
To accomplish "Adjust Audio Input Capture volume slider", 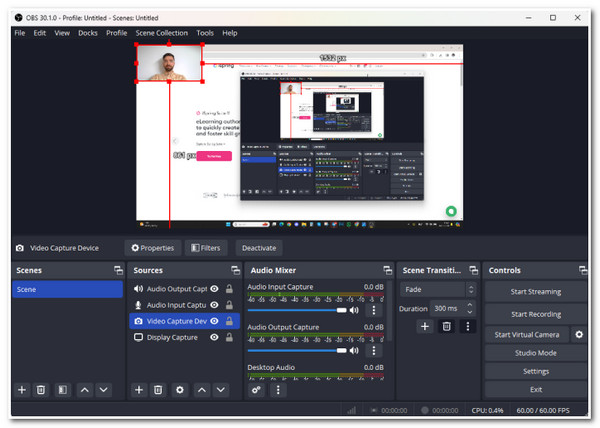I will click(297, 310).
